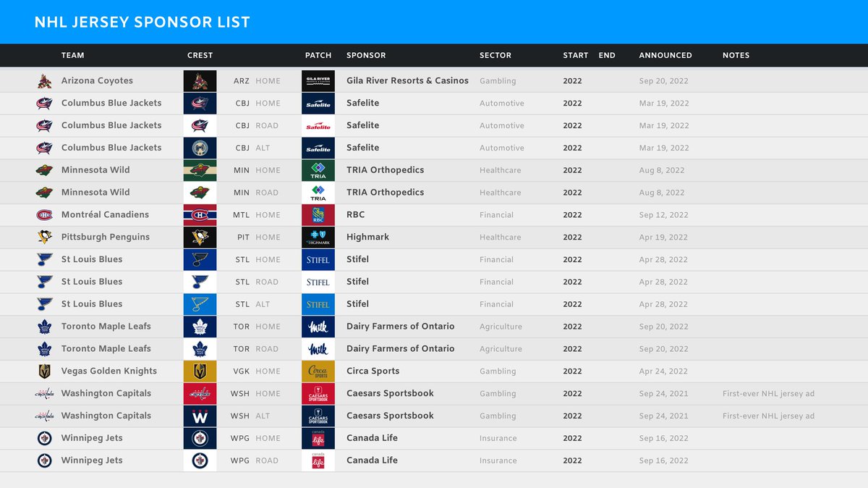Click the CREST column header
Viewport: 868px width, 488px height.
(200, 55)
